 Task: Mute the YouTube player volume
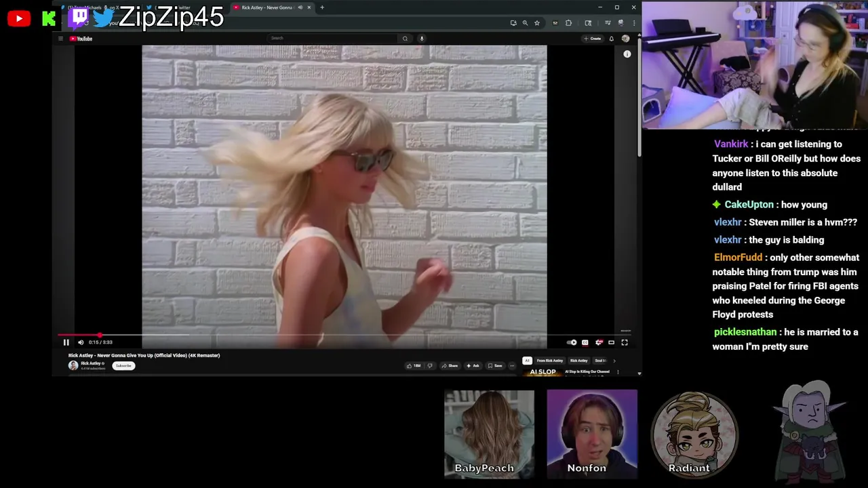[x=81, y=342]
